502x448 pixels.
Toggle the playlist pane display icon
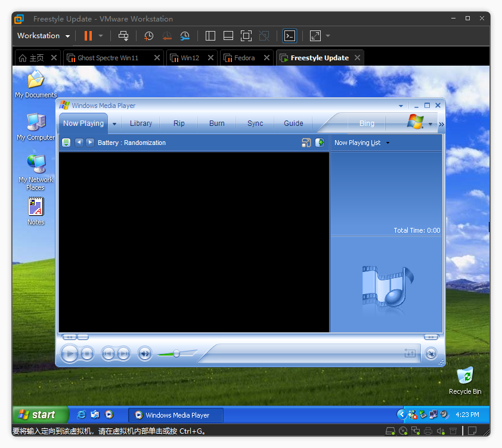320,143
